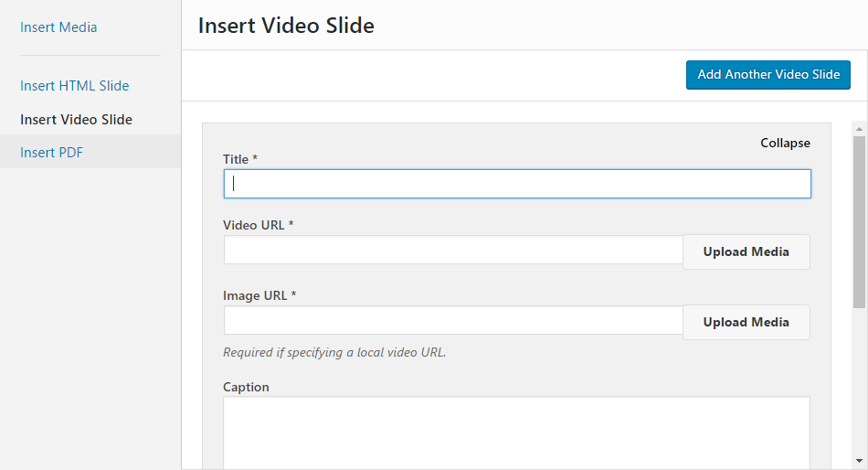
Task: Open the Insert Media section
Action: pos(58,27)
